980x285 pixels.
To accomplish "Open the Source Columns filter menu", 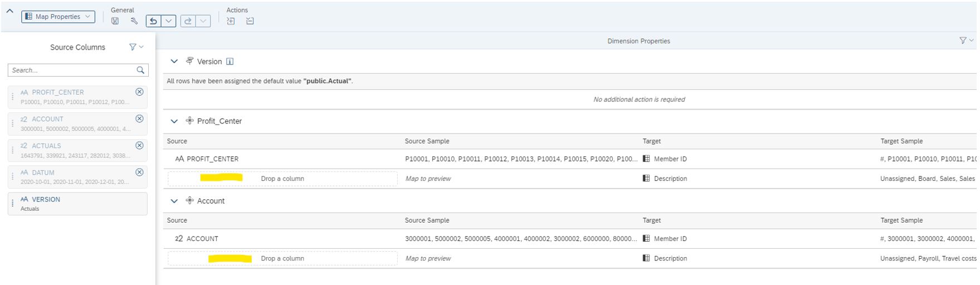I will (x=135, y=47).
